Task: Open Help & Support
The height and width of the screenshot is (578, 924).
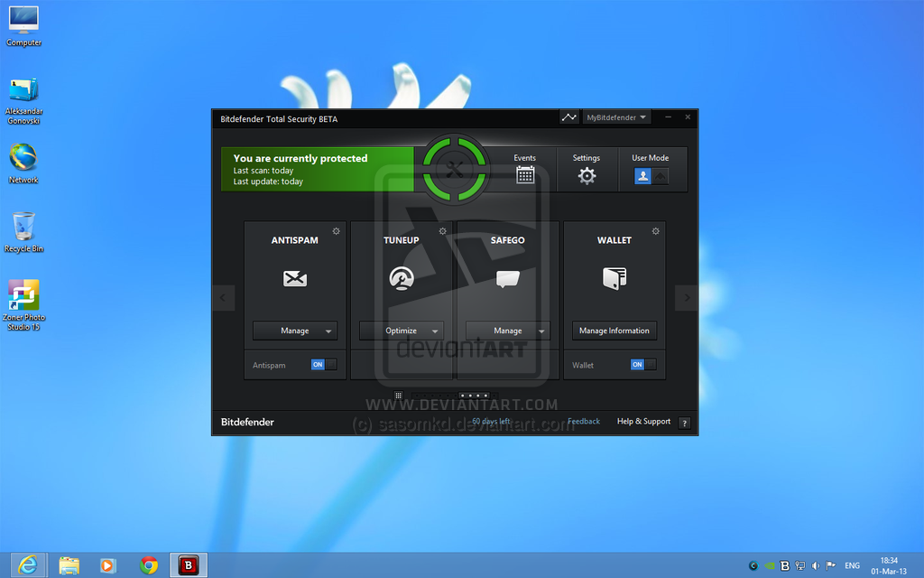Action: [x=643, y=421]
